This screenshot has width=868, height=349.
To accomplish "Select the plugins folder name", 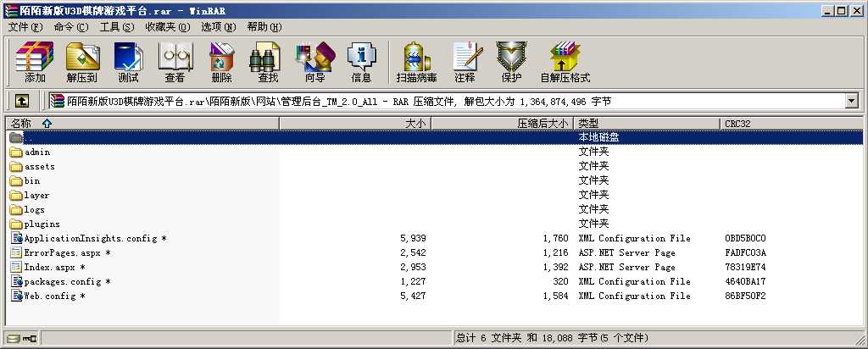I will pos(42,224).
